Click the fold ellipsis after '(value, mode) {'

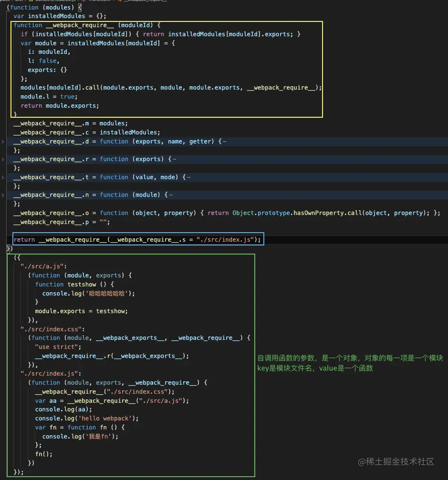coord(189,177)
